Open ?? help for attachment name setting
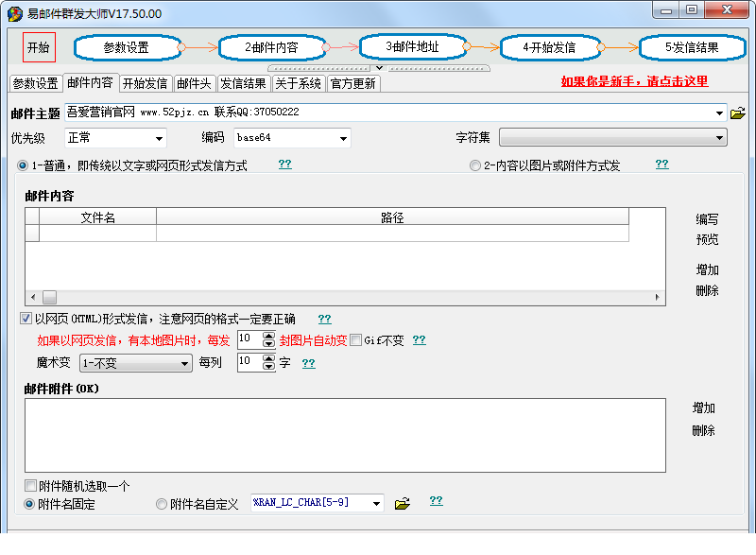This screenshot has height=555, width=756. [x=437, y=500]
